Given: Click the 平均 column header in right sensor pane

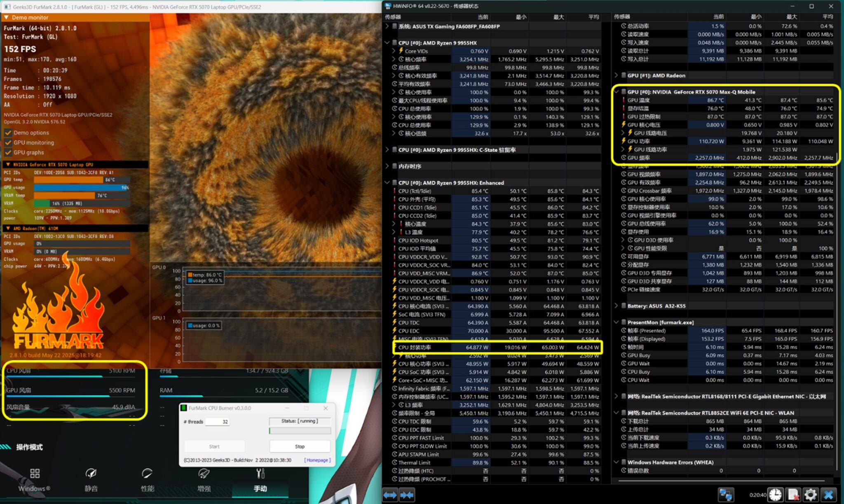Looking at the screenshot, I should pos(828,17).
